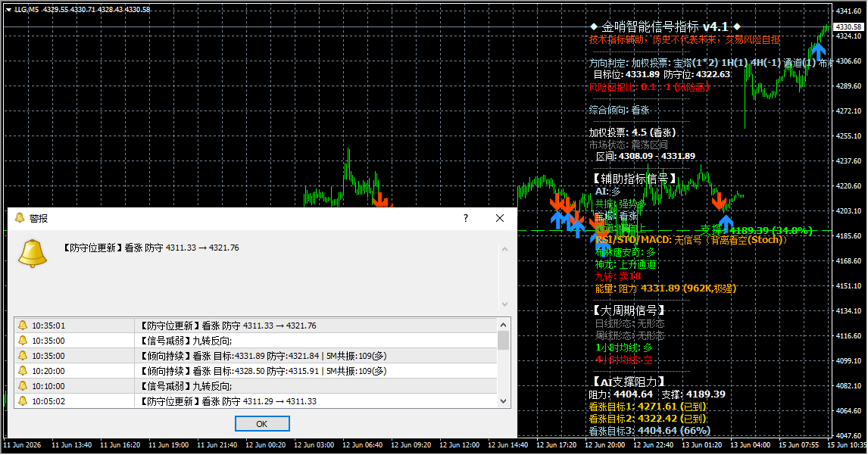
Task: Select the bell icon of the 10:35:01 alert row
Action: pos(23,326)
